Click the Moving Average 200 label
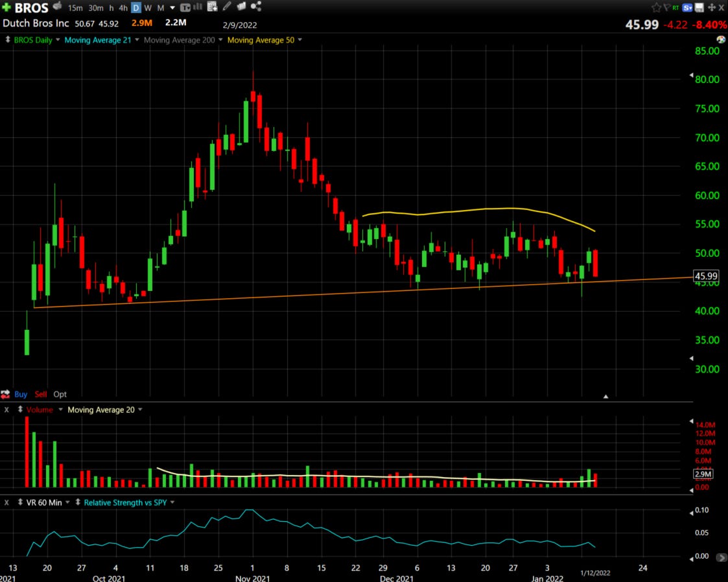 tap(179, 40)
